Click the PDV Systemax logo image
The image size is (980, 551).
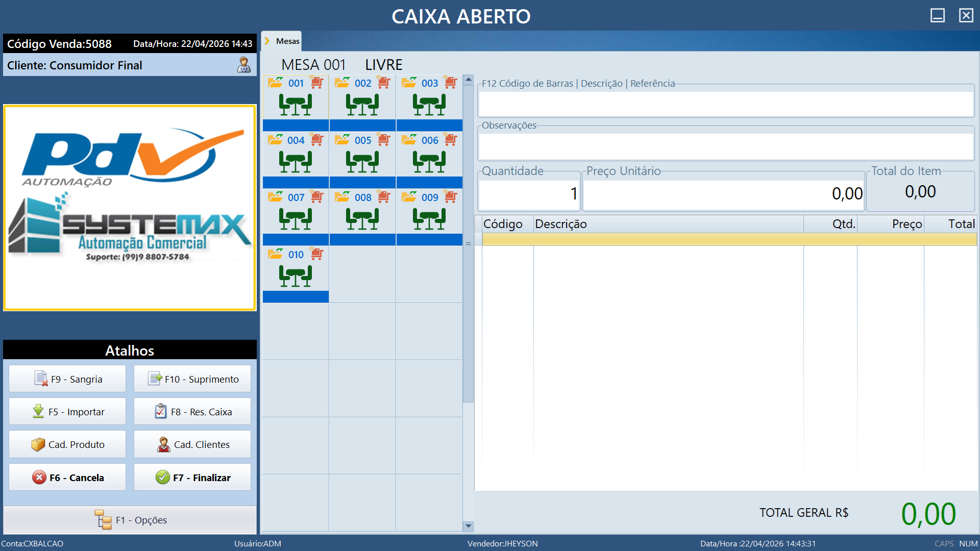point(130,208)
